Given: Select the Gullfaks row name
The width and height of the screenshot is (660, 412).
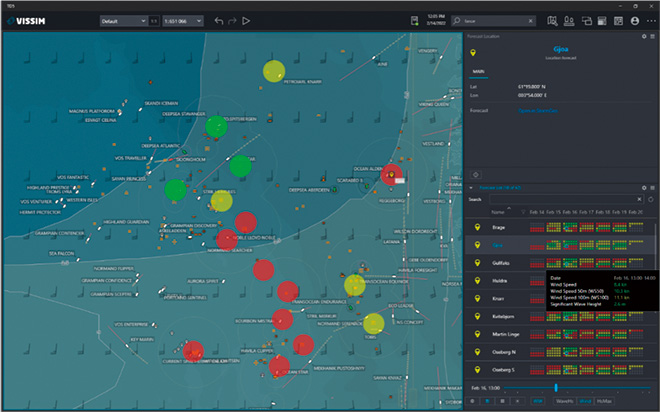Looking at the screenshot, I should click(501, 263).
